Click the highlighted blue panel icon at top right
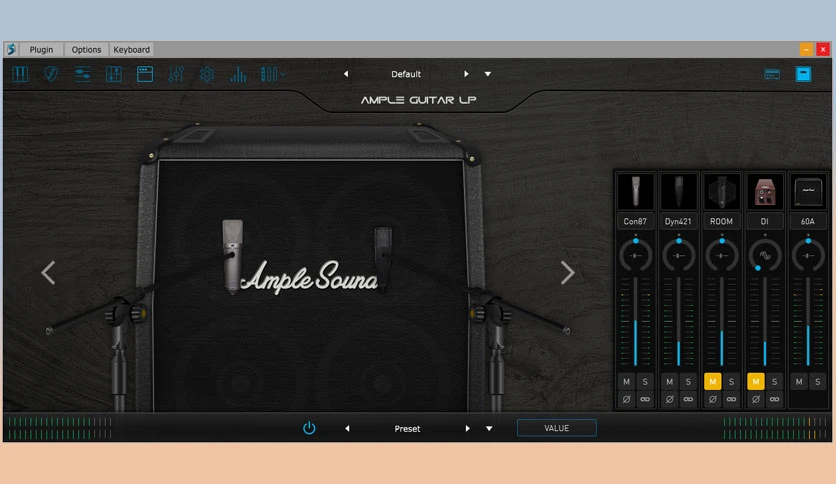 803,74
